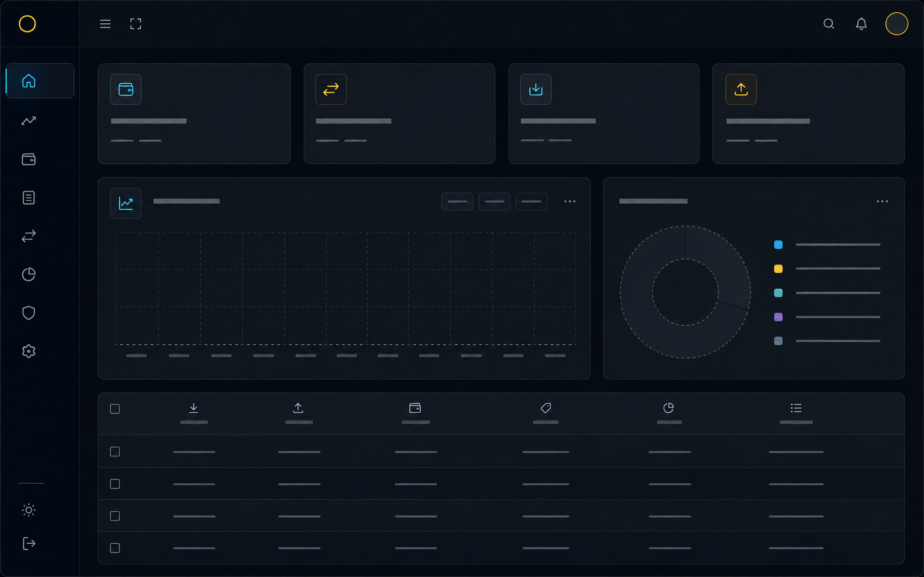Toggle the select-all checkbox in table header
This screenshot has height=577, width=924.
click(115, 409)
